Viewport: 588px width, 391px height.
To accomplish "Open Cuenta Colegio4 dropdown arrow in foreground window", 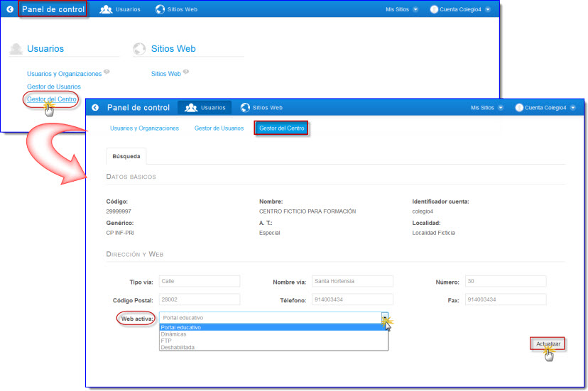I will [x=572, y=108].
